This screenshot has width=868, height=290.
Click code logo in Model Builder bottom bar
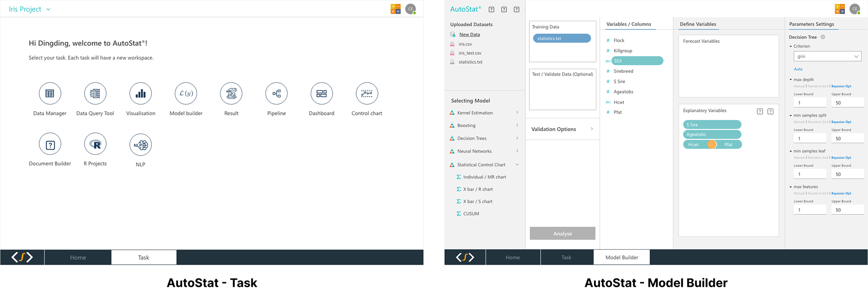click(x=465, y=257)
